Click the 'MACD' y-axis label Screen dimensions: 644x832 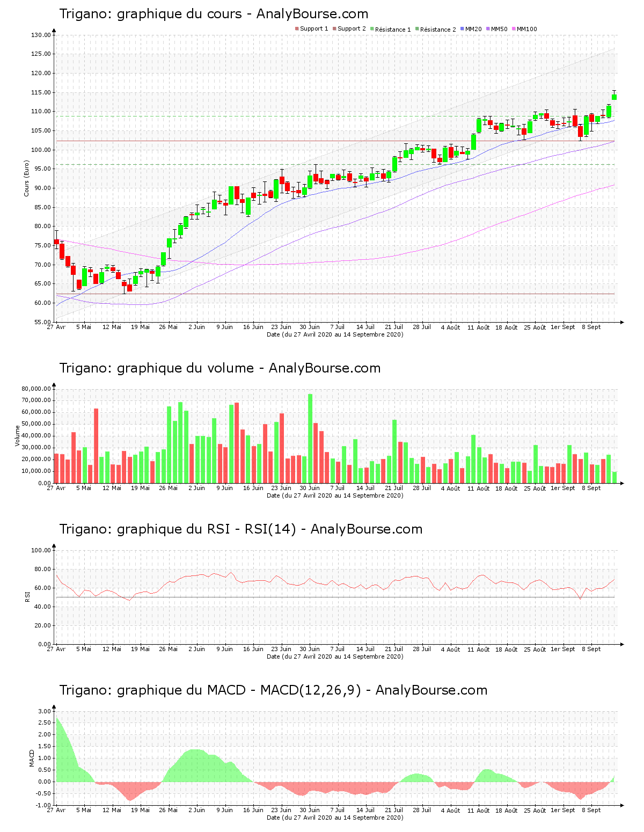click(32, 757)
